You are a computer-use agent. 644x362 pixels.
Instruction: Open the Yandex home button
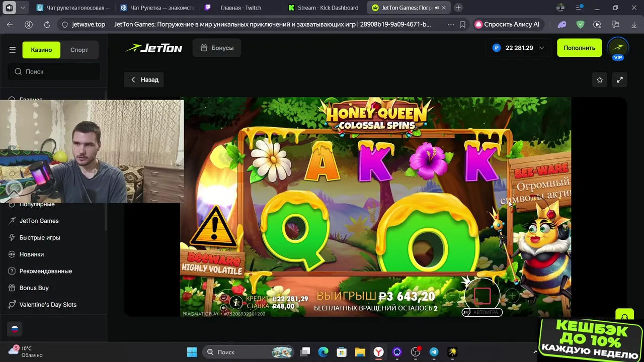tap(29, 24)
